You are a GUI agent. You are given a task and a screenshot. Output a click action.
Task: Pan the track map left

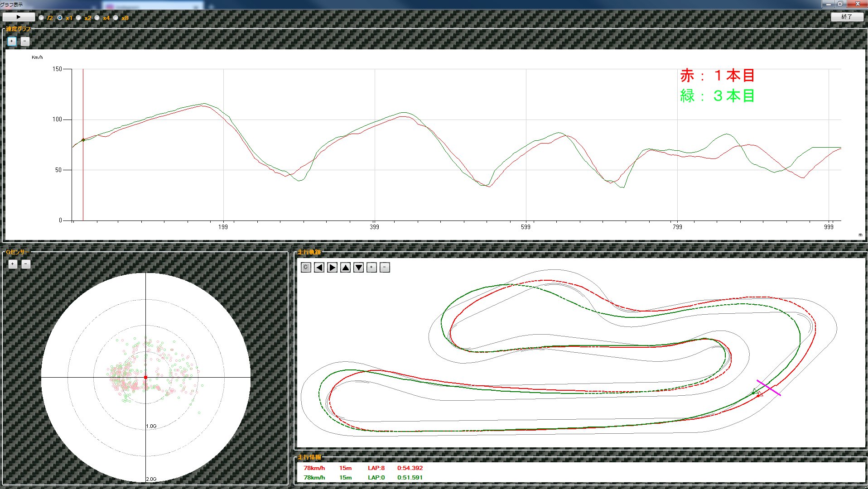(x=319, y=268)
